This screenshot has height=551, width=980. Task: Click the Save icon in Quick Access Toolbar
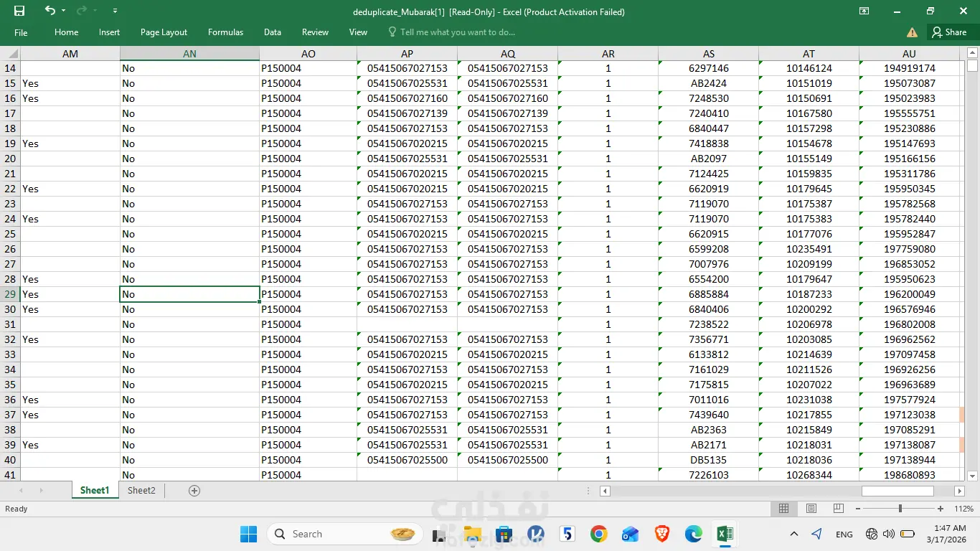[x=19, y=11]
